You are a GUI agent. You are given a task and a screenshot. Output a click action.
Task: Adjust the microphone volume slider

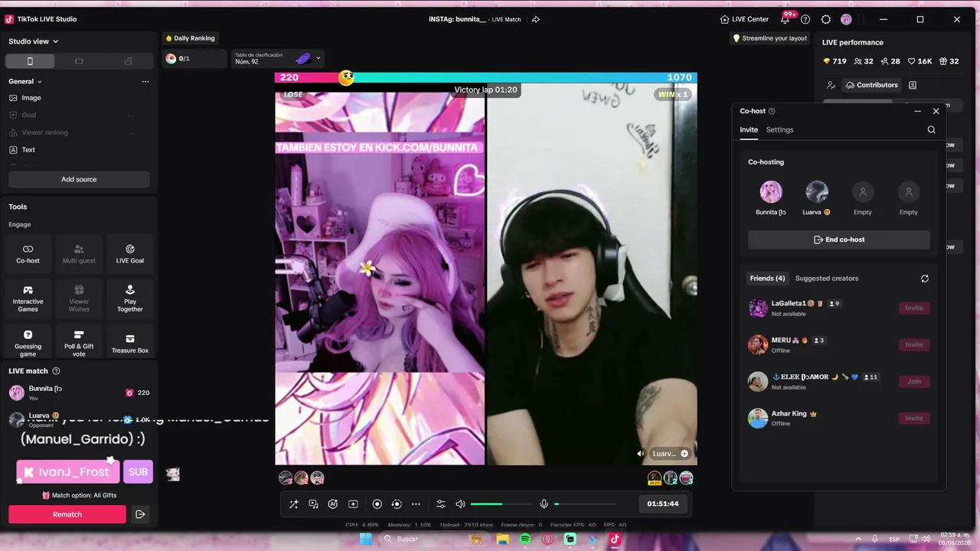pyautogui.click(x=585, y=504)
